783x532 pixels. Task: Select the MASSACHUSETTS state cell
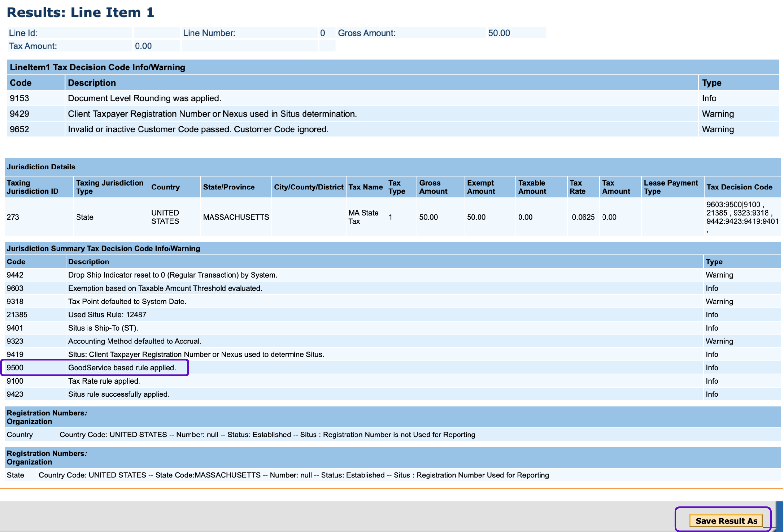point(236,217)
